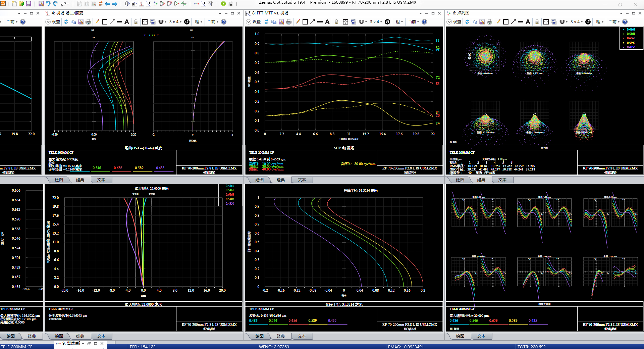The height and width of the screenshot is (349, 644).
Task: Click the orange Update All refresh icon
Action: coord(101,4)
